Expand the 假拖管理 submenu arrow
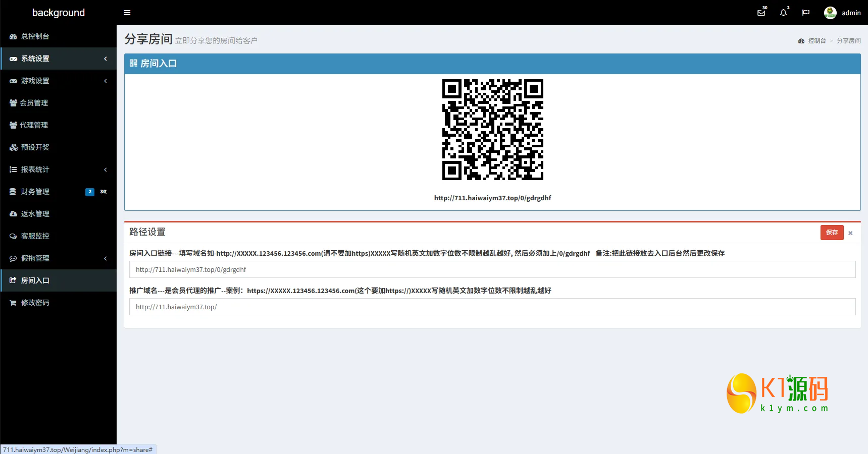 pos(106,258)
